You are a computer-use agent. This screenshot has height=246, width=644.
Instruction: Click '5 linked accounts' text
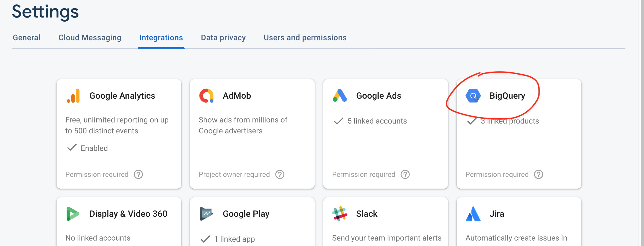pos(377,121)
